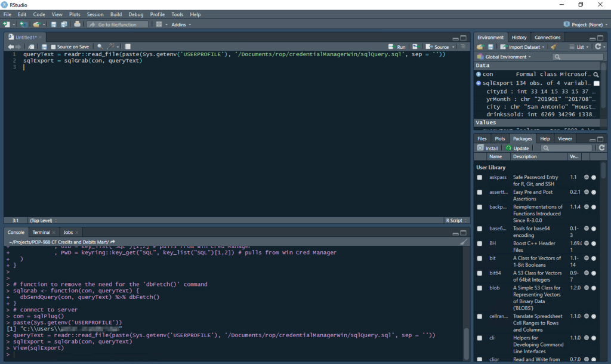Screen dimensions: 611x364
Task: Open the Import Dataset dropdown
Action: [523, 47]
